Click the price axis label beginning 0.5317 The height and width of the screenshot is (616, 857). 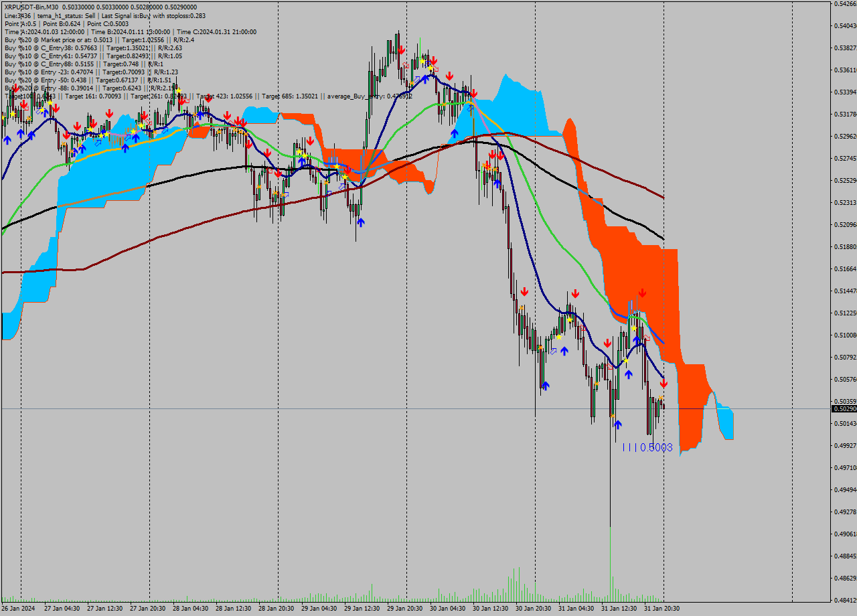[x=846, y=114]
